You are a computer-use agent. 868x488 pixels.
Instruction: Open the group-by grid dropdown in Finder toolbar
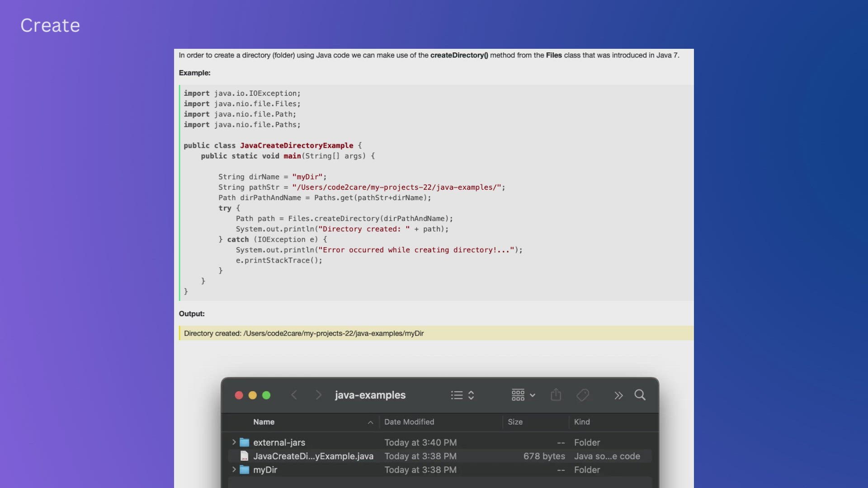point(524,395)
